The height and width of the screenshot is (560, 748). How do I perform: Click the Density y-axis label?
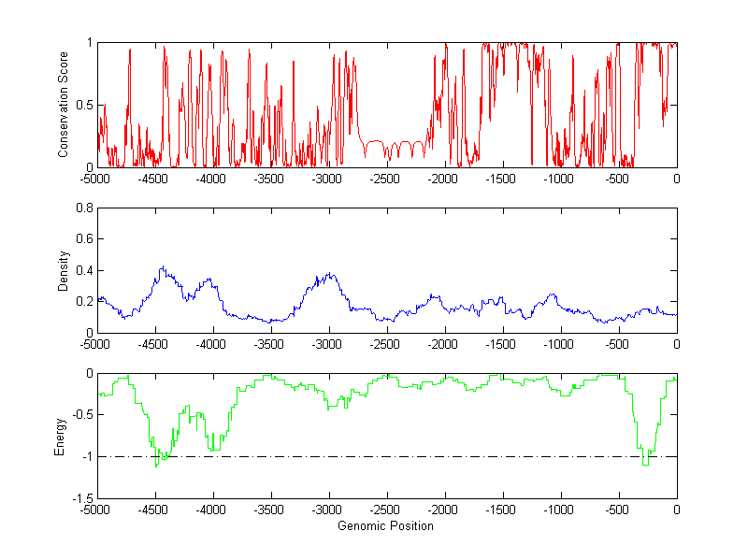pos(64,270)
